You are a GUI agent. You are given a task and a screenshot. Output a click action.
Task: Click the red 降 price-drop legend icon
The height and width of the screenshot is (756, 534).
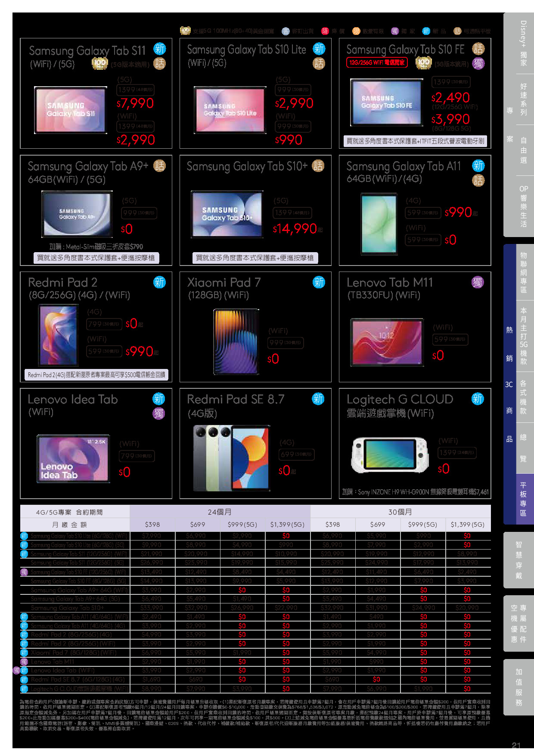point(325,31)
